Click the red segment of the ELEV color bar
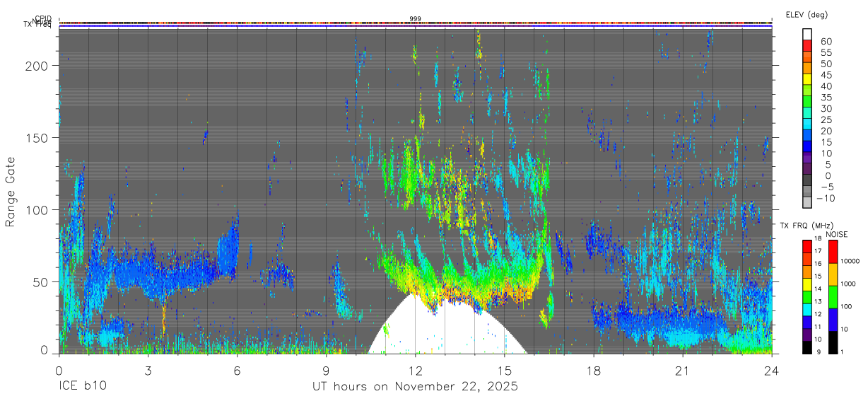 [808, 45]
